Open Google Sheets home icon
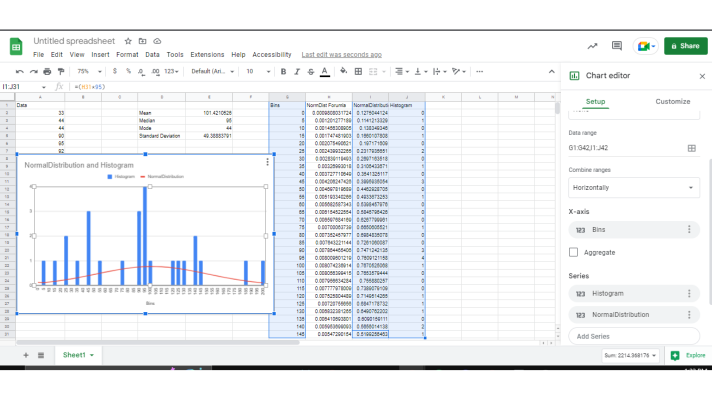The height and width of the screenshot is (400, 712). coord(16,47)
